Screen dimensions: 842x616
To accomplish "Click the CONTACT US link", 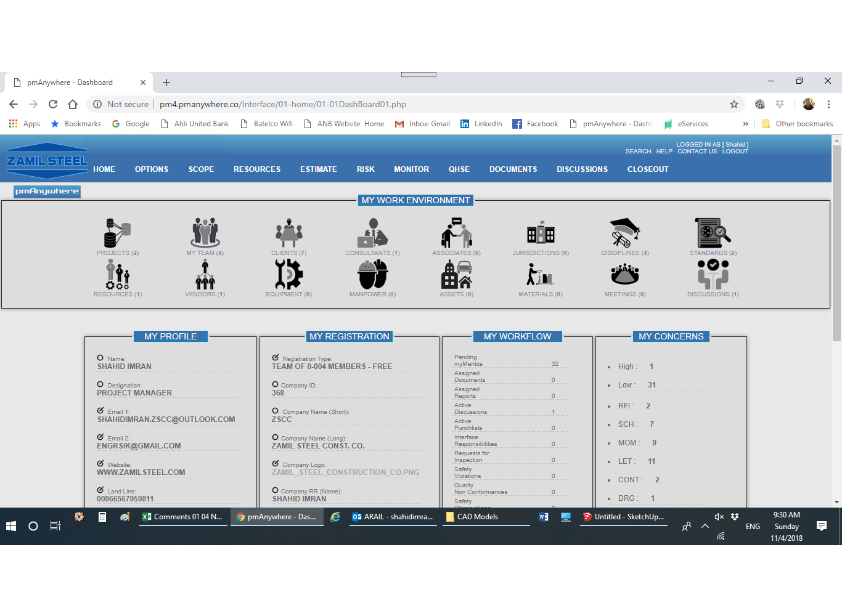I will tap(697, 152).
